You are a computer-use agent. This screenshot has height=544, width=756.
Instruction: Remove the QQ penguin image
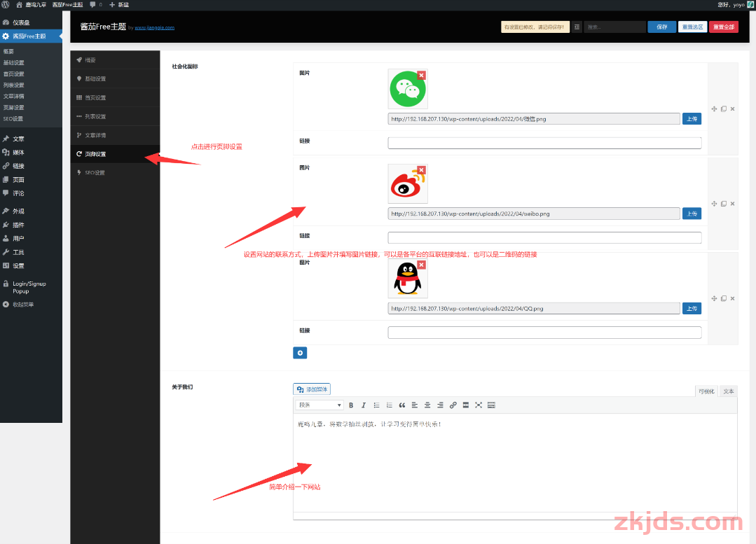point(421,265)
